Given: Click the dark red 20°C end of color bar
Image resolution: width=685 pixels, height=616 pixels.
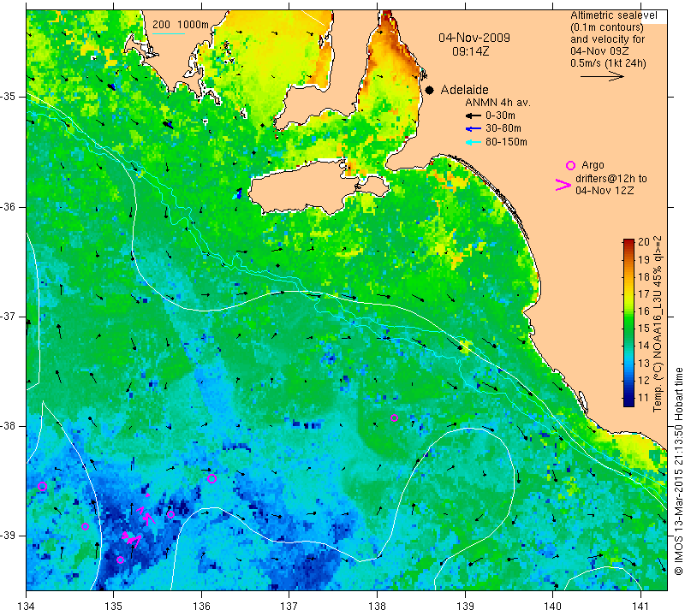Looking at the screenshot, I should coord(628,242).
